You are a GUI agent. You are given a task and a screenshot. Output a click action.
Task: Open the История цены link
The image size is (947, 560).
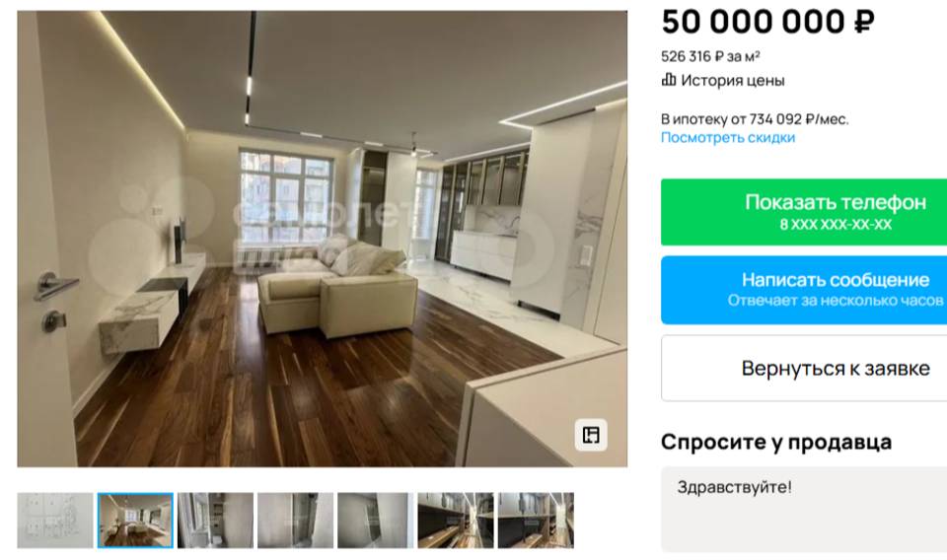click(732, 80)
